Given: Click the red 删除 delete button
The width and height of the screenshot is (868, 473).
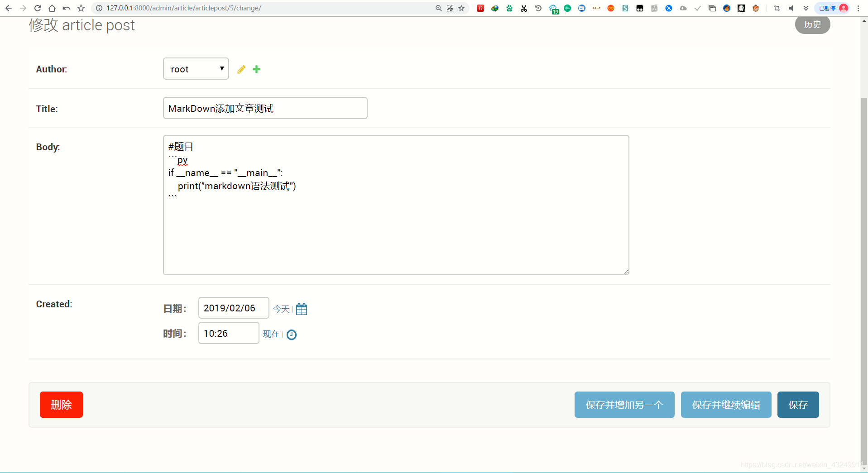Looking at the screenshot, I should pyautogui.click(x=61, y=405).
